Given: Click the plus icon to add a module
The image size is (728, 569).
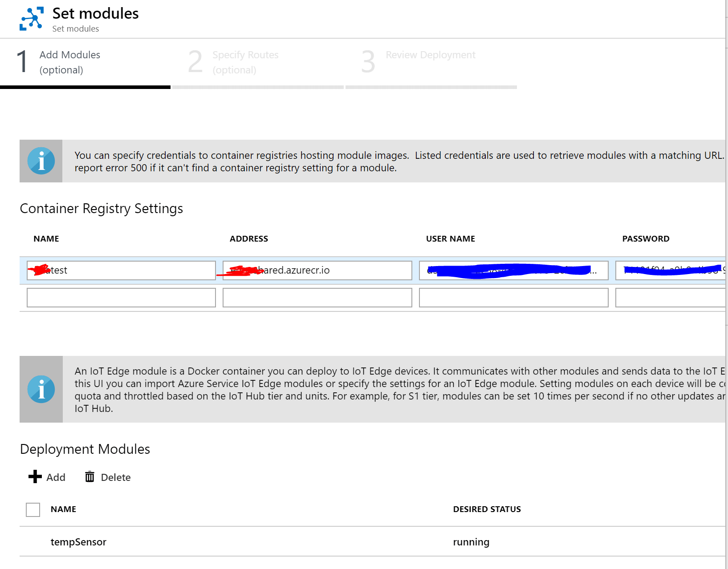Looking at the screenshot, I should pos(35,477).
